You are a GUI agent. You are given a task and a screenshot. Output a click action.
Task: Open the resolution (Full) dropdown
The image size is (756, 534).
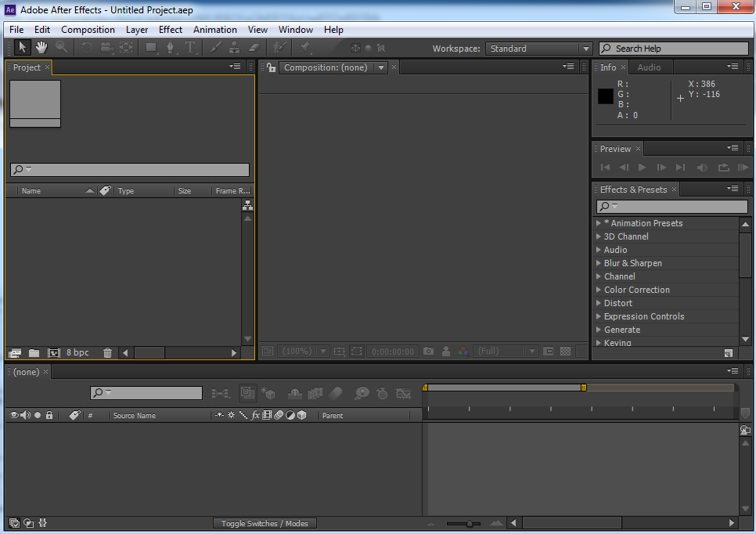(506, 352)
